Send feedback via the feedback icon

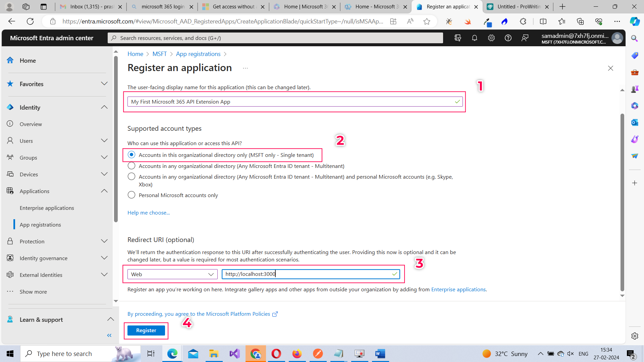pos(525,38)
